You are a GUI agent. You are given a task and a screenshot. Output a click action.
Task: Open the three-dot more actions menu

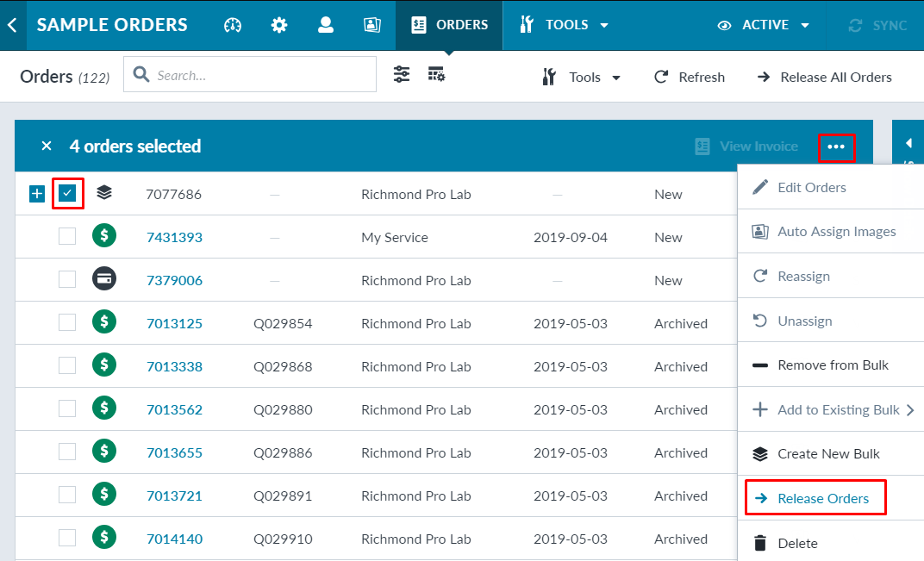(836, 146)
